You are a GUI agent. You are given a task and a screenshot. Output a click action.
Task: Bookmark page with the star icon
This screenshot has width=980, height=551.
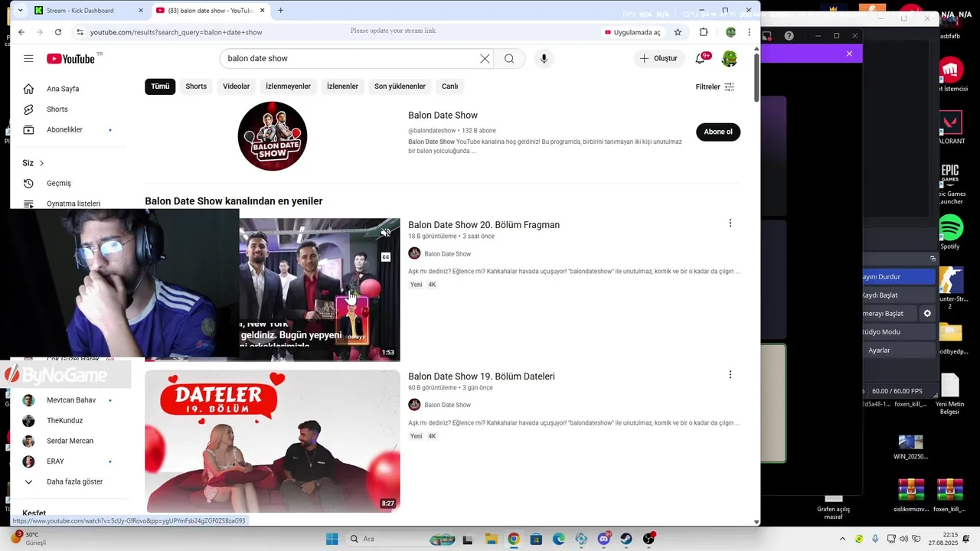(678, 32)
